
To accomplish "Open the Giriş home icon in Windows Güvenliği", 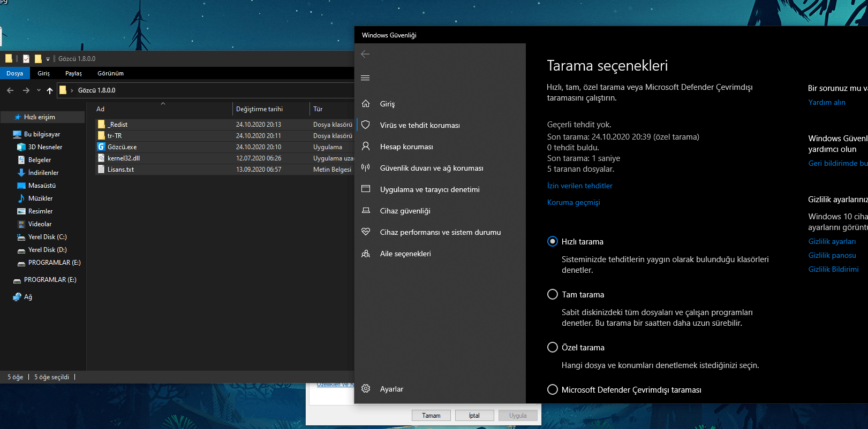I will pos(366,103).
